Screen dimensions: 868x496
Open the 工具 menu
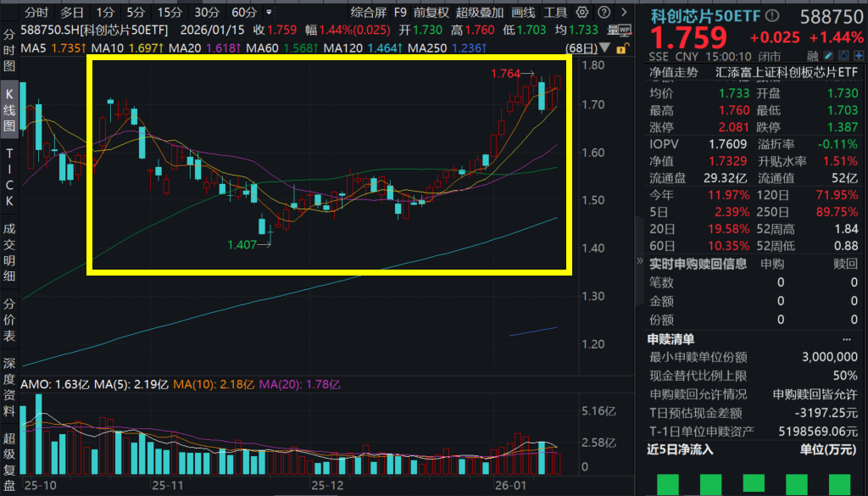554,11
